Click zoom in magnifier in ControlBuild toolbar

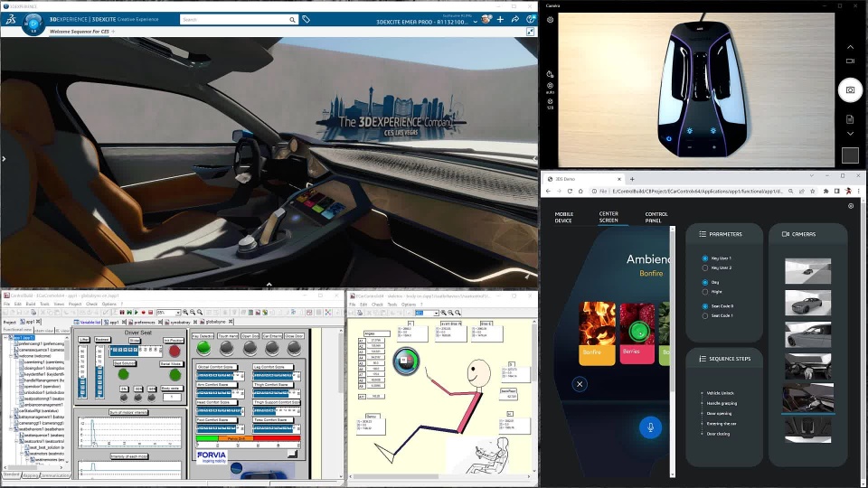pyautogui.click(x=185, y=313)
